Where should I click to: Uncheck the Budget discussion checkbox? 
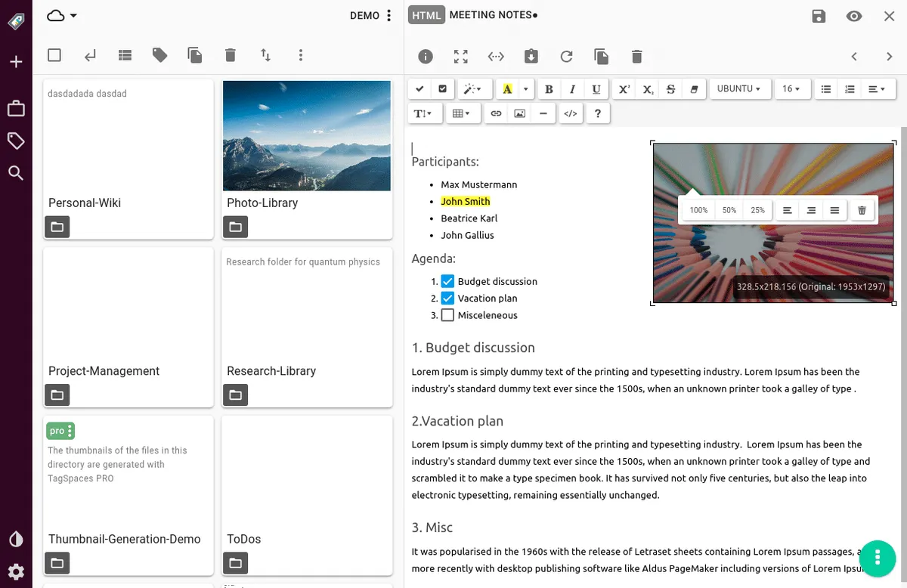447,281
